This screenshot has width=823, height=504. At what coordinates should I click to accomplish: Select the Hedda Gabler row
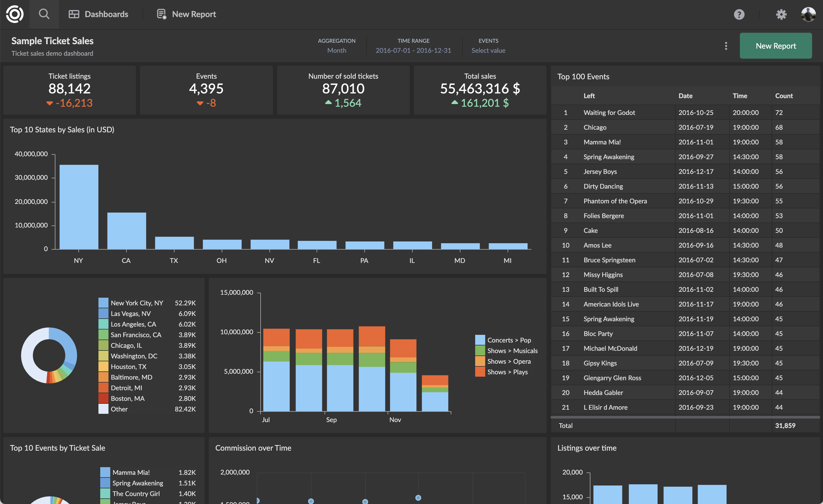tap(685, 393)
